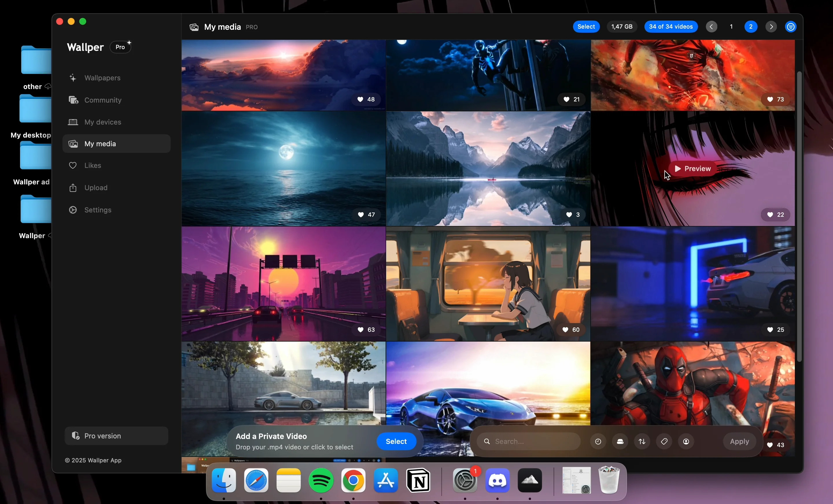833x504 pixels.
Task: Select the mountain lake reflection wallpaper thumbnail
Action: [x=488, y=168]
